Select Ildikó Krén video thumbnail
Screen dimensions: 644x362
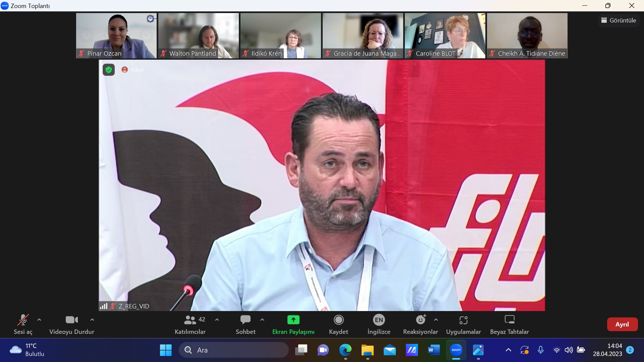pos(281,36)
